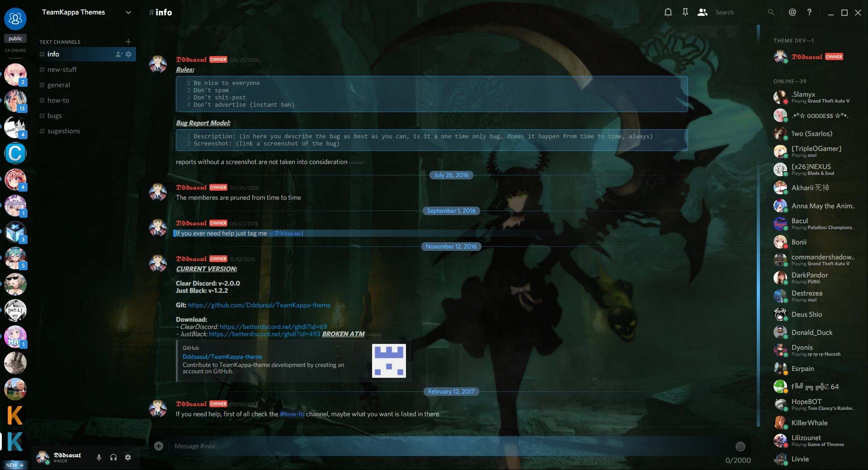Open [TripleOGamer] member entry
Viewport: 868px width, 470px height.
tap(814, 151)
